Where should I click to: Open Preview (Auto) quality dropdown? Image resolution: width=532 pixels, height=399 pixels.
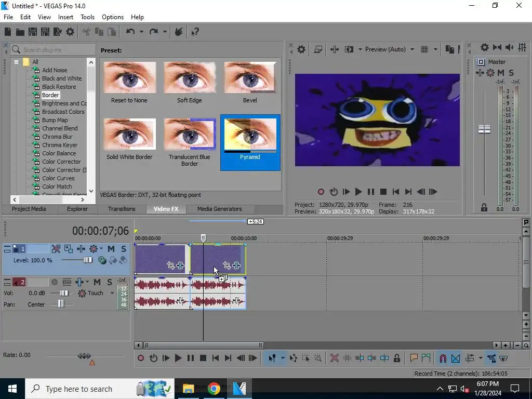click(x=412, y=49)
